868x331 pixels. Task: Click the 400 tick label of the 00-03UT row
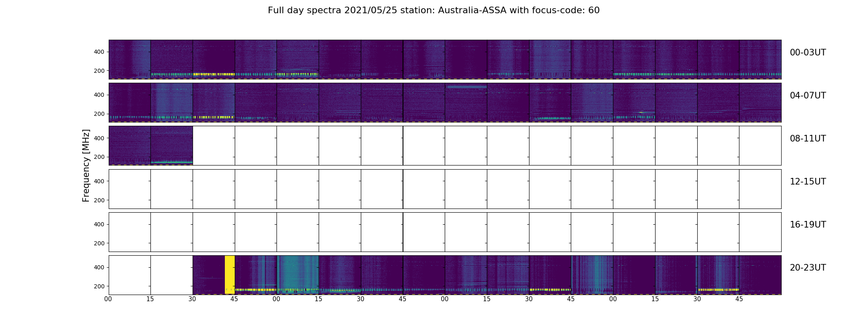click(99, 52)
